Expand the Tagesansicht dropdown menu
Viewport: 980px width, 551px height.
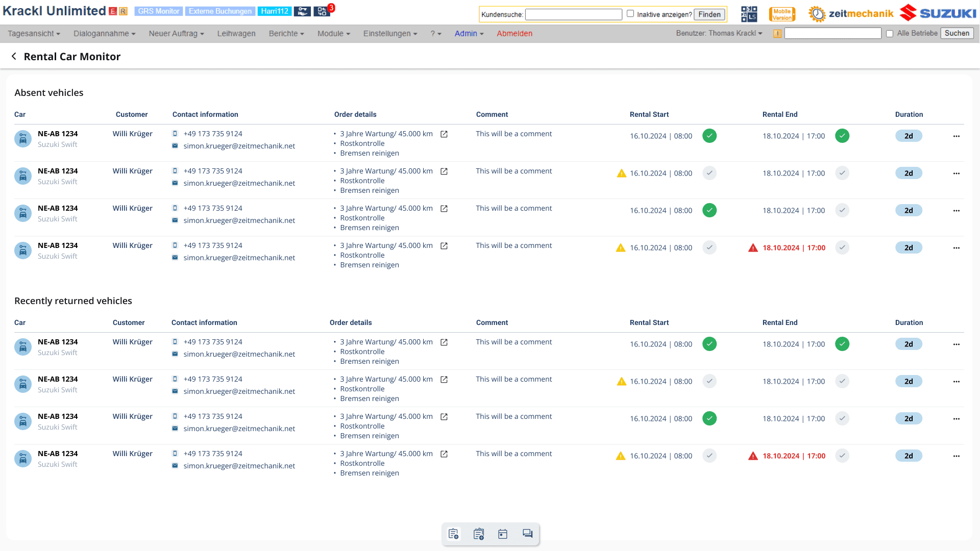(34, 34)
